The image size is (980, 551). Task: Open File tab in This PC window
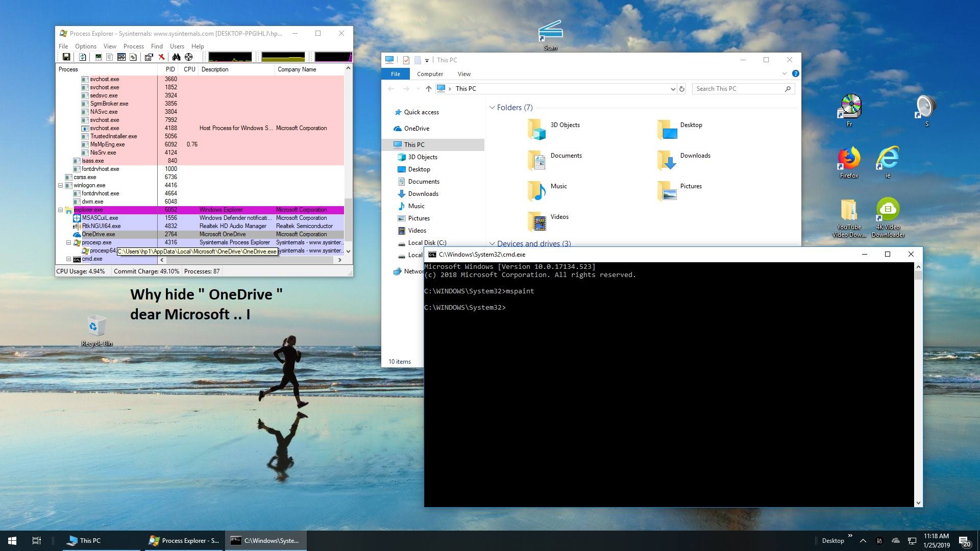point(396,74)
